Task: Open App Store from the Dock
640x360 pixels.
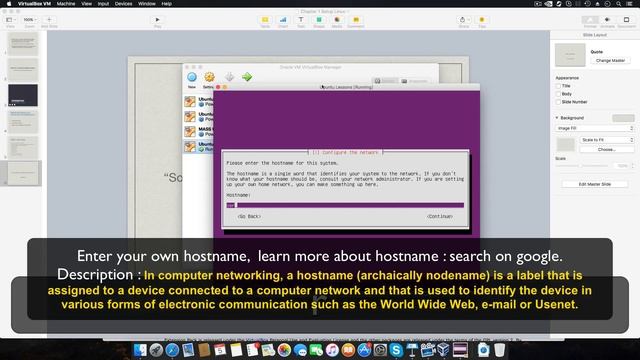Action: (364, 350)
